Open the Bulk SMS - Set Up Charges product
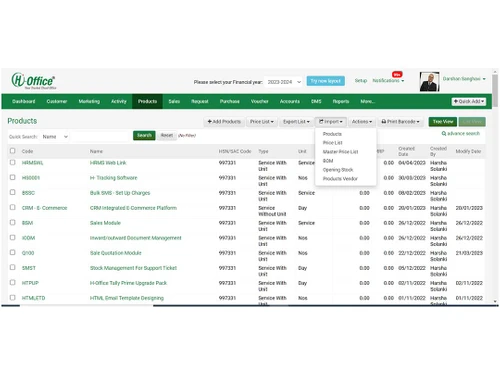500x375 pixels. (120, 193)
